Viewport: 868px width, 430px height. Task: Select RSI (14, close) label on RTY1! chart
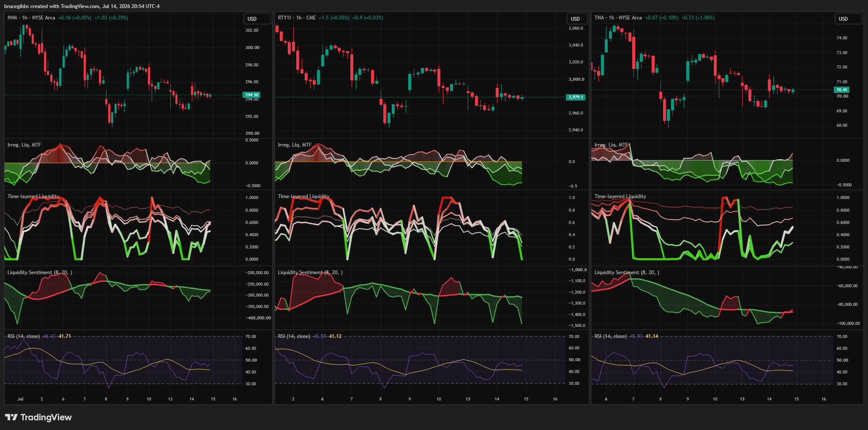[294, 336]
